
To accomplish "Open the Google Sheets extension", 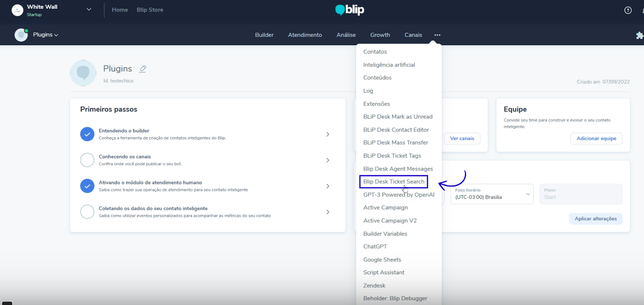I will 382,260.
